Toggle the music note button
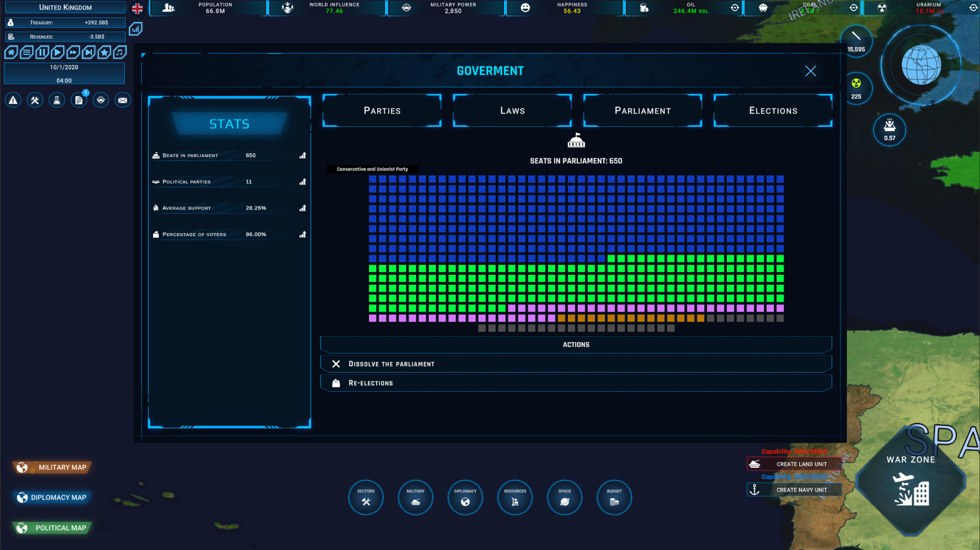The image size is (980, 550). (120, 52)
